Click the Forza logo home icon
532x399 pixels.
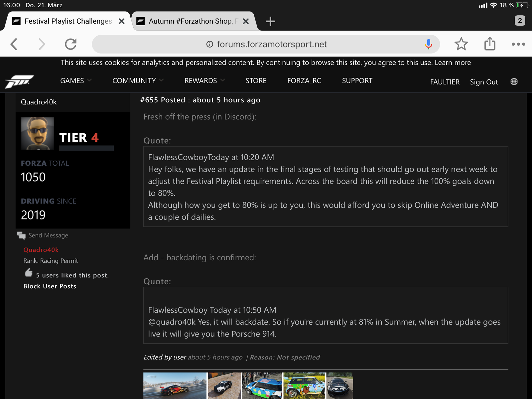pos(19,81)
